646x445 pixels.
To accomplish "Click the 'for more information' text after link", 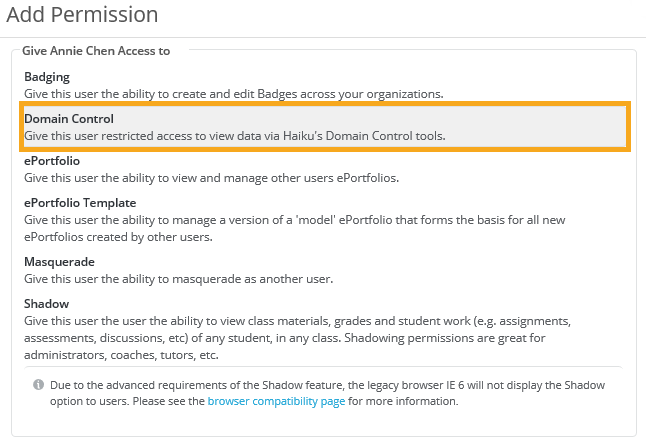I will [x=402, y=401].
